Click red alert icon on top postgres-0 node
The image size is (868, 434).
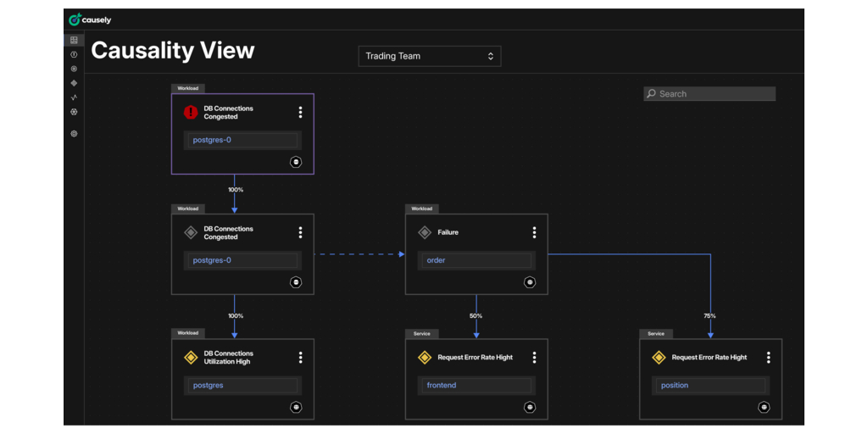pyautogui.click(x=191, y=112)
